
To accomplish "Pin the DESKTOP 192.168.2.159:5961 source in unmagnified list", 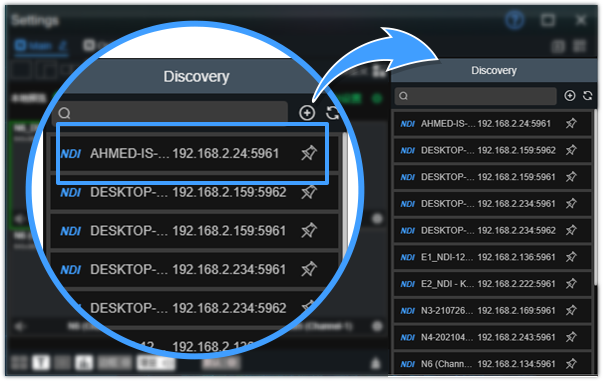I will (571, 177).
